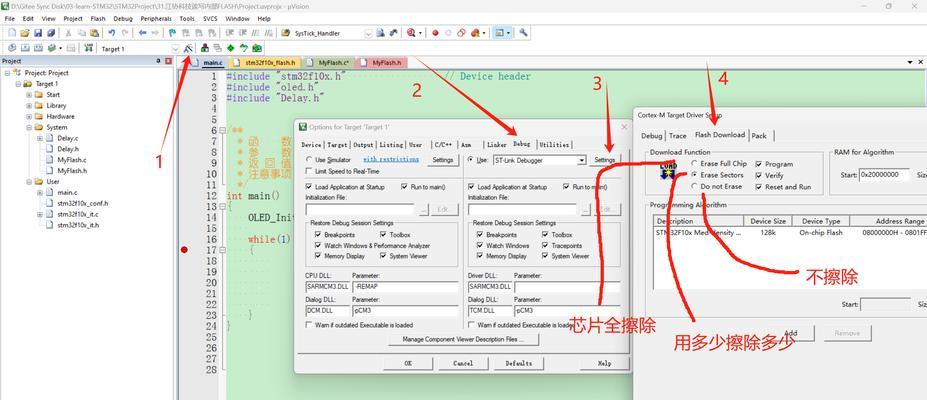Click the disable all breakpoints icon
927x400 pixels.
[x=462, y=33]
